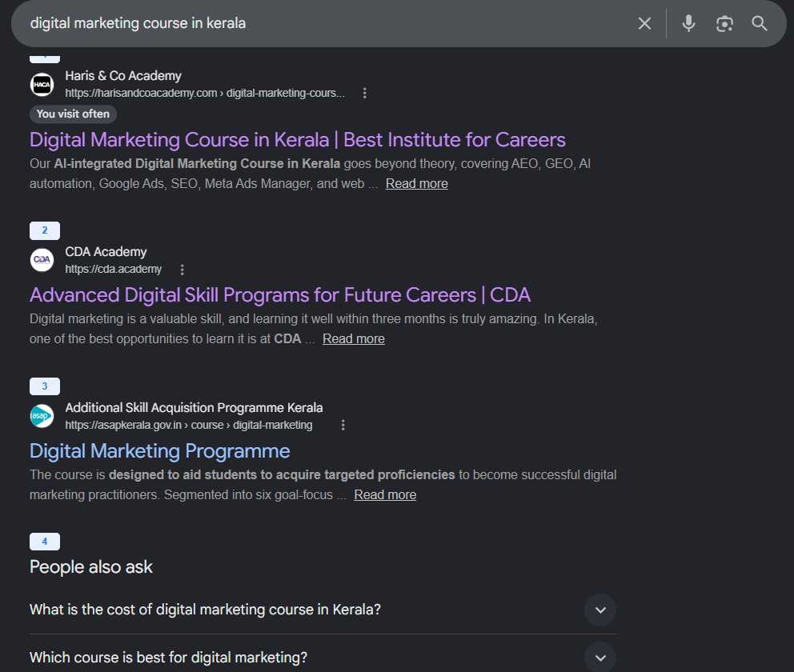The height and width of the screenshot is (672, 794).
Task: Open the Haris & Co Academy favicon
Action: (x=42, y=85)
